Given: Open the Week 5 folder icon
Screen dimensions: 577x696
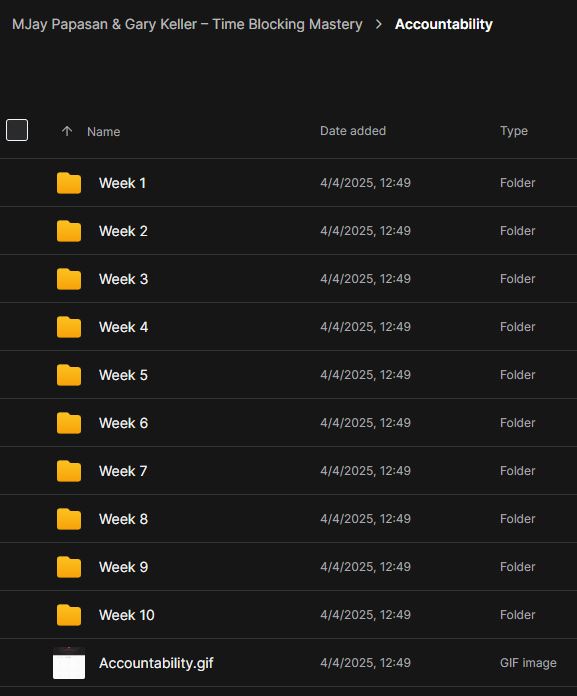Looking at the screenshot, I should 69,375.
